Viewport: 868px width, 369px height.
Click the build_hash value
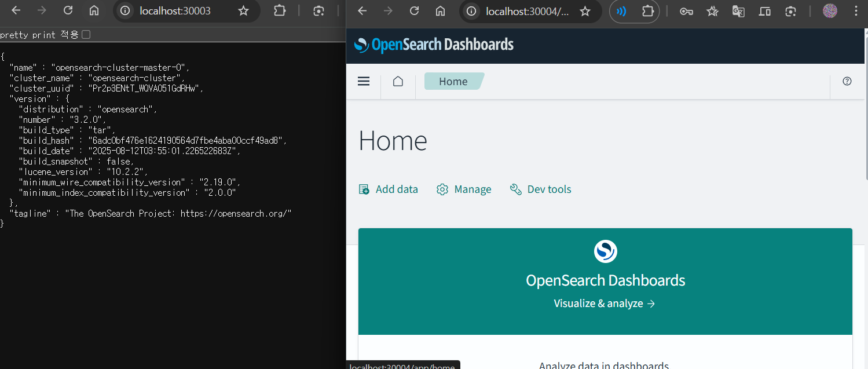(x=187, y=140)
